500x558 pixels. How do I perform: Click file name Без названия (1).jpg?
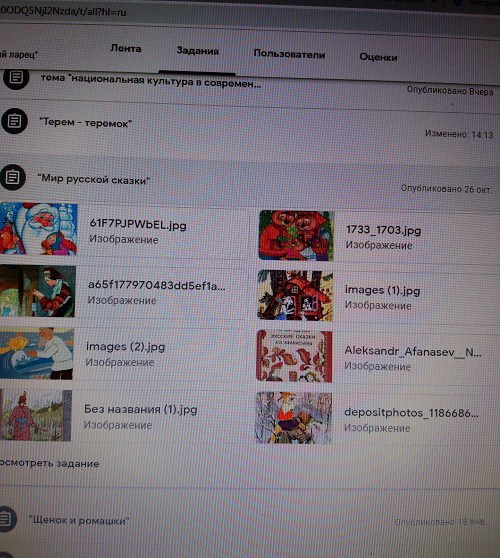click(x=141, y=409)
